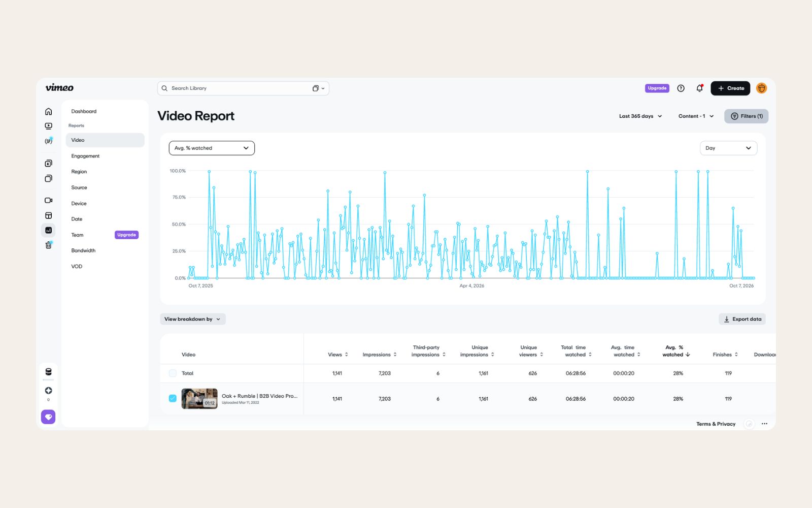
Task: Select the Device report
Action: click(x=79, y=203)
